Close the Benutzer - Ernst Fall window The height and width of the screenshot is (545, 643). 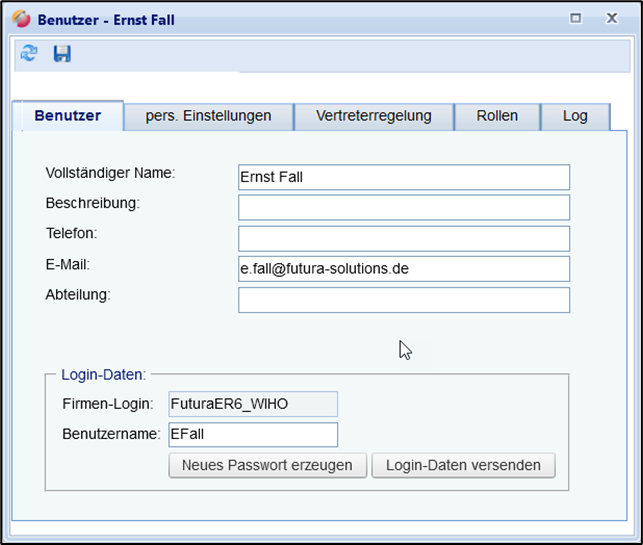[611, 18]
